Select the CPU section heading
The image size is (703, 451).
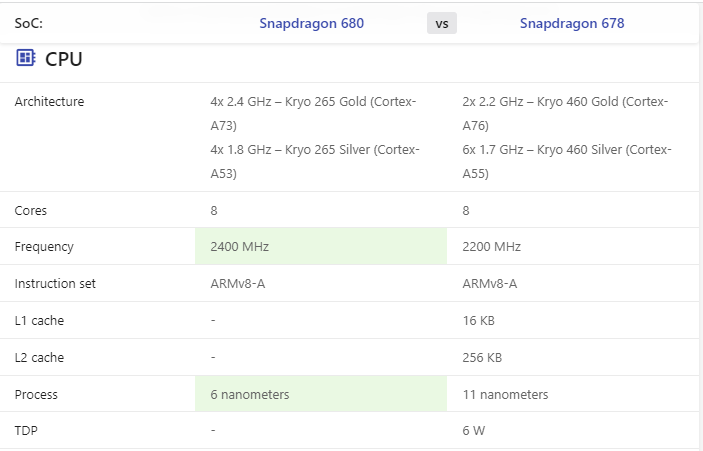(x=64, y=59)
